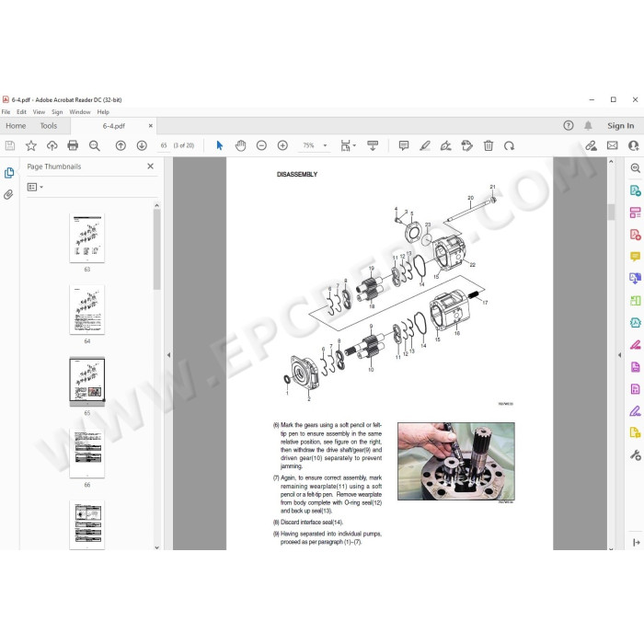Click the cloud upload icon

click(52, 145)
